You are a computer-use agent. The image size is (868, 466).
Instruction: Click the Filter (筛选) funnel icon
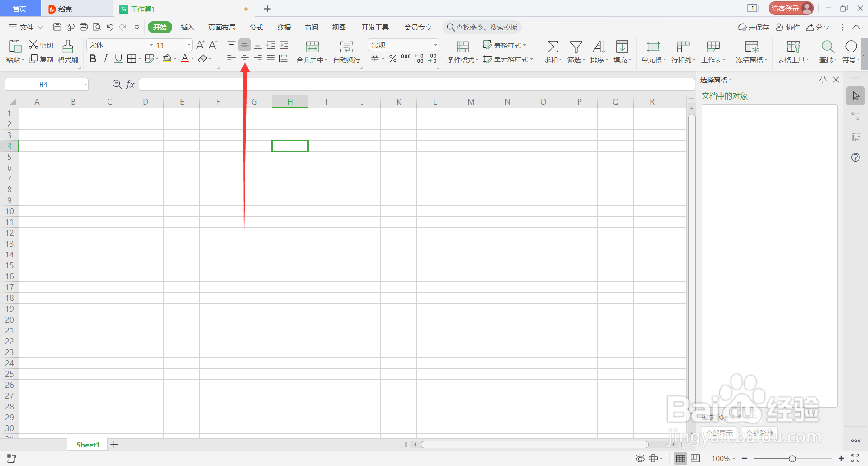[x=576, y=47]
